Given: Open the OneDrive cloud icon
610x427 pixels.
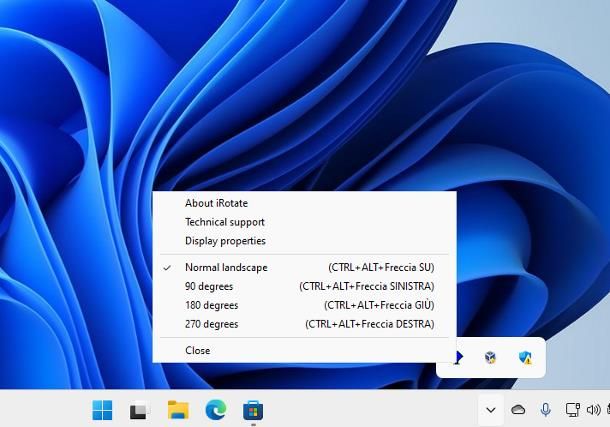Looking at the screenshot, I should click(518, 410).
